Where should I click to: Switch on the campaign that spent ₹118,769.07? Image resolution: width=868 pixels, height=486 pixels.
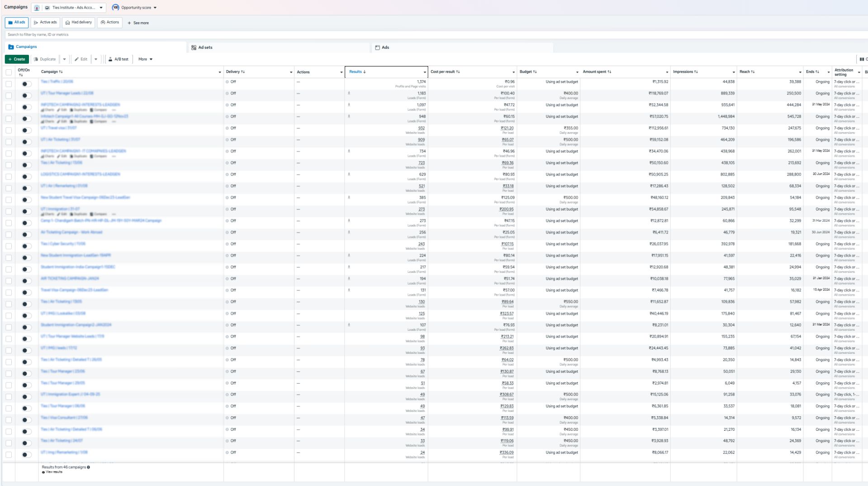tap(26, 95)
